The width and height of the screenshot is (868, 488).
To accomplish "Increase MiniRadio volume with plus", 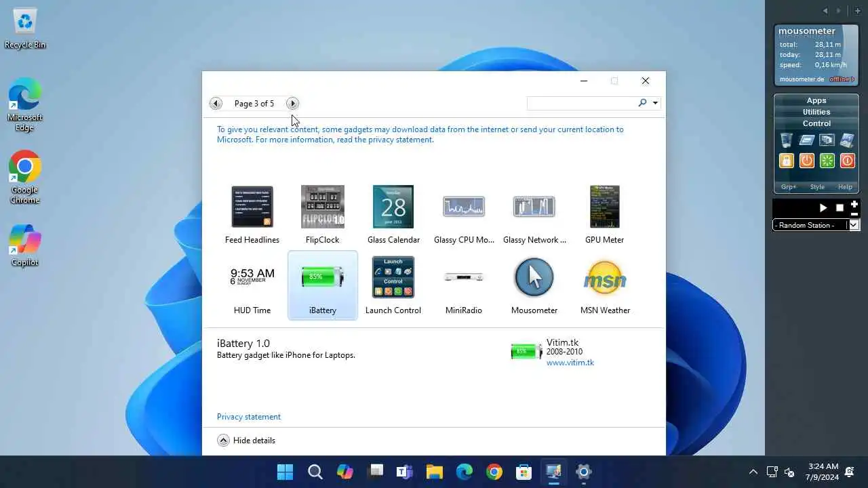I will 854,204.
